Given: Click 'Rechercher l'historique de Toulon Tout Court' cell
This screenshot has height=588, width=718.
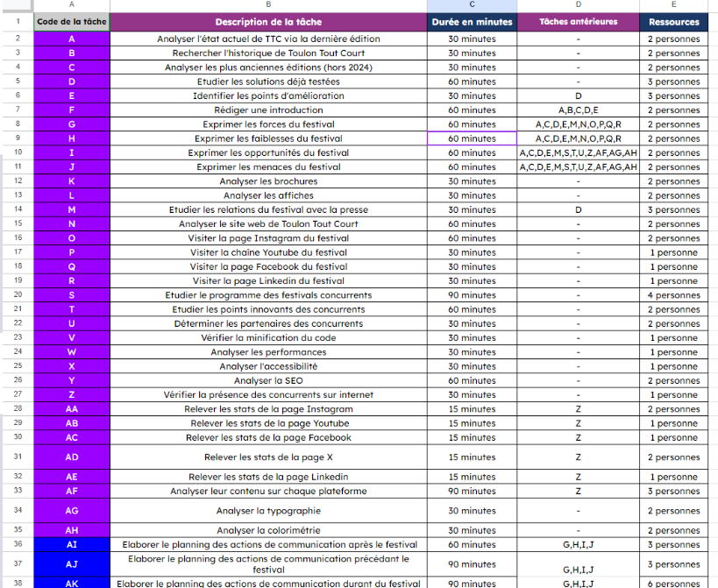Looking at the screenshot, I should point(268,53).
